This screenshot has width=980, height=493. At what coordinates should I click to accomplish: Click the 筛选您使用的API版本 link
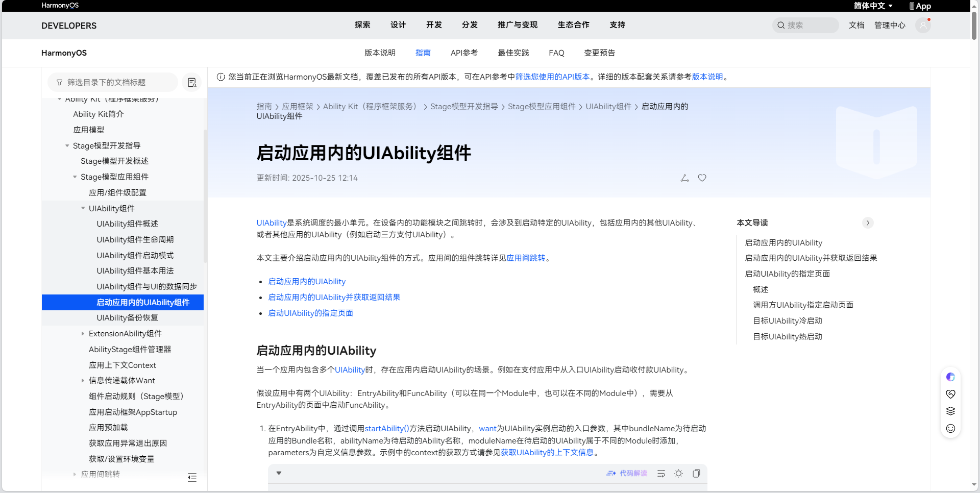click(552, 77)
